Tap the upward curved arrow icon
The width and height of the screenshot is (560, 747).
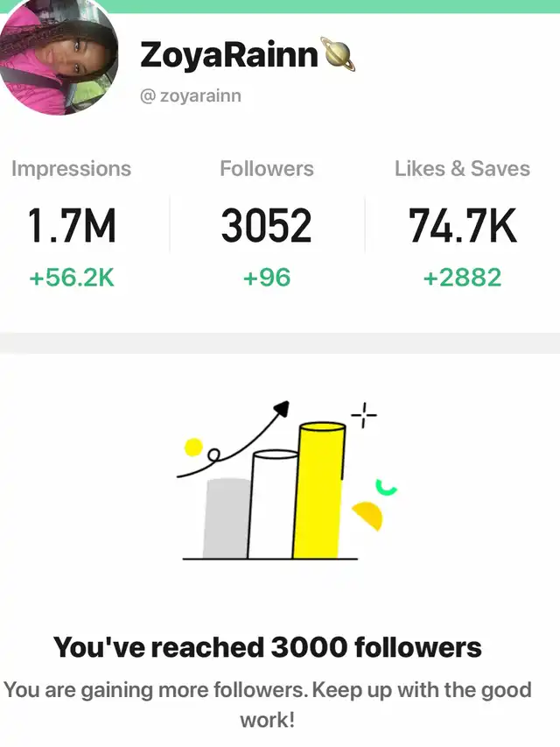234,439
